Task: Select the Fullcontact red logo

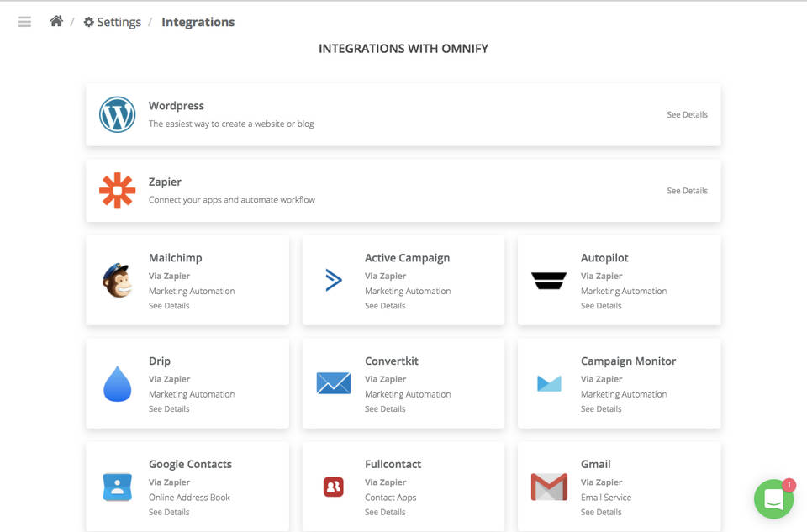Action: [x=333, y=487]
